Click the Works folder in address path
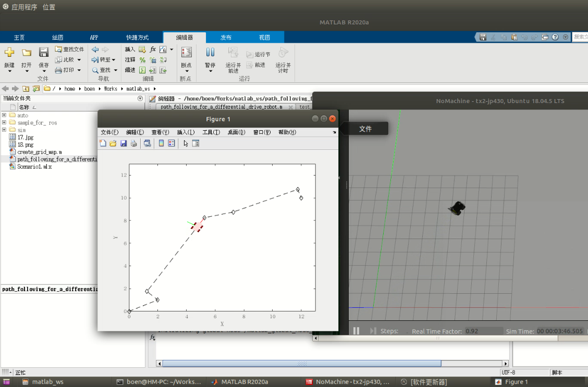The height and width of the screenshot is (387, 588). [111, 89]
